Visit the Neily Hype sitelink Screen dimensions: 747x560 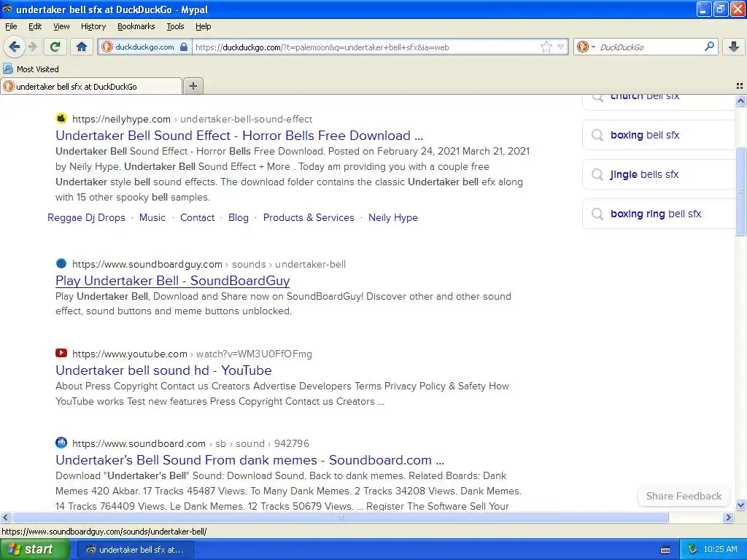[x=393, y=217]
